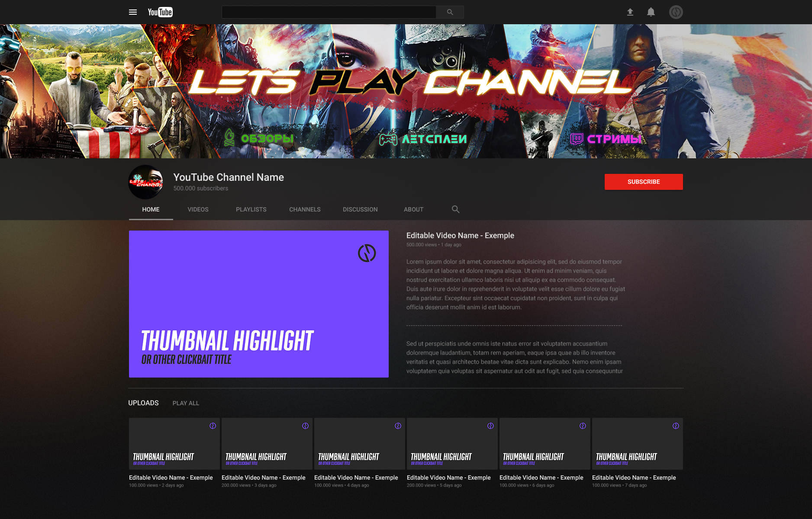Click the Обзоры label in the banner
Screen dimensions: 812x519
[x=267, y=138]
